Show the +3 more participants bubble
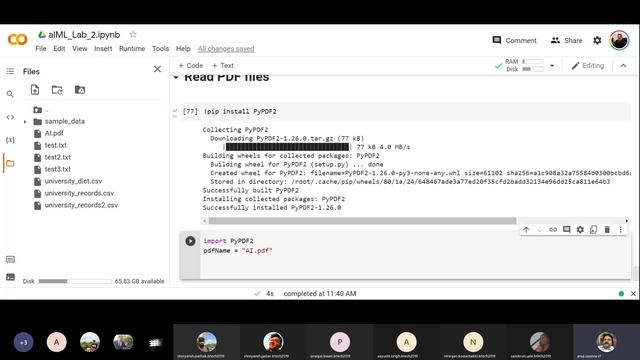 click(x=23, y=342)
